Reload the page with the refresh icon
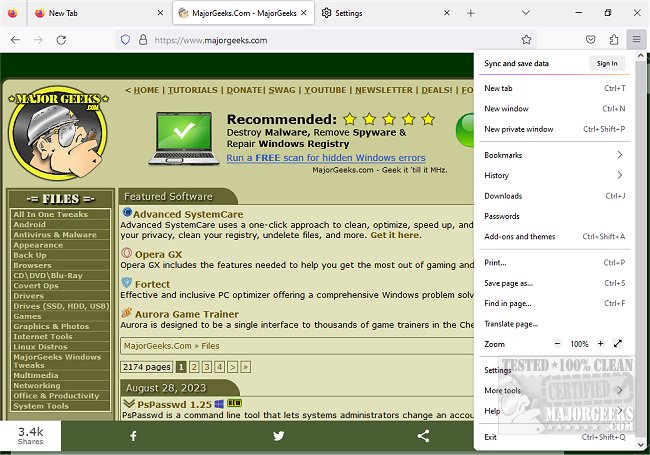The image size is (650, 455). point(61,40)
